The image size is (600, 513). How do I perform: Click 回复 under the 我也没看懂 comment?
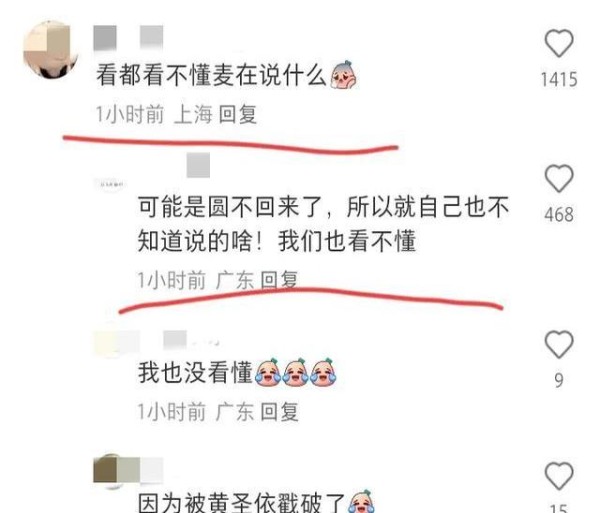point(279,412)
